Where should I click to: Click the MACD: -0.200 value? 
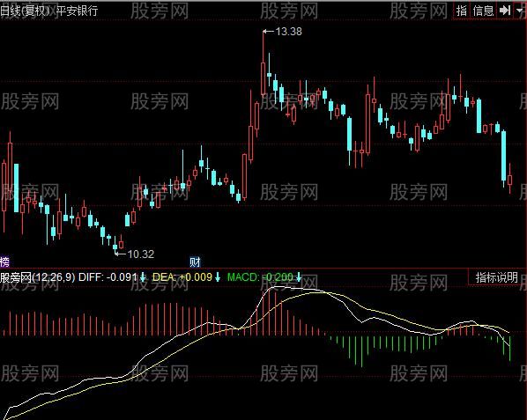260,277
